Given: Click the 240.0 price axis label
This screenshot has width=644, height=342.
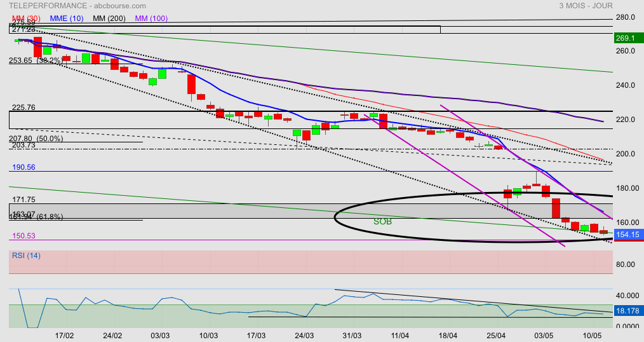Looking at the screenshot, I should coord(625,85).
